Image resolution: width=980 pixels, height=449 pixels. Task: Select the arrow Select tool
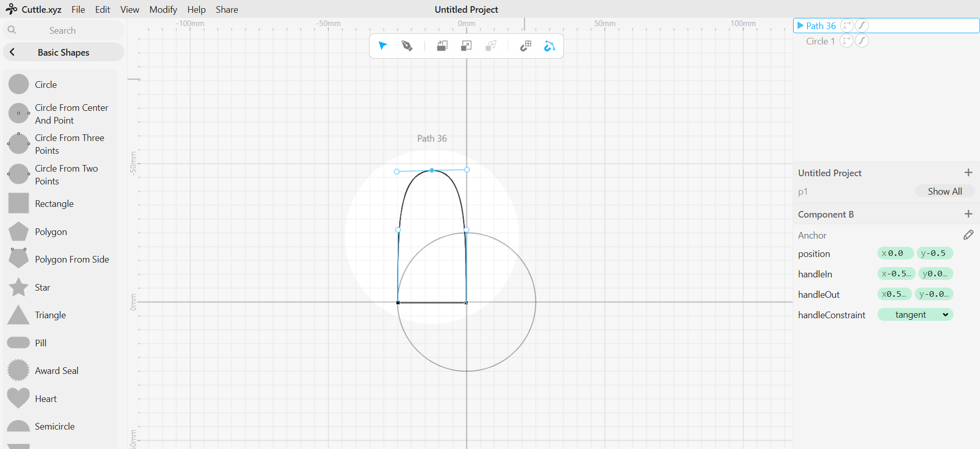(383, 46)
